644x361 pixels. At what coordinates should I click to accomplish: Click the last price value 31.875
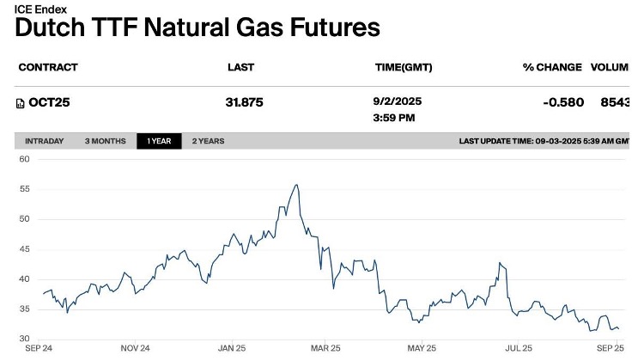[244, 102]
